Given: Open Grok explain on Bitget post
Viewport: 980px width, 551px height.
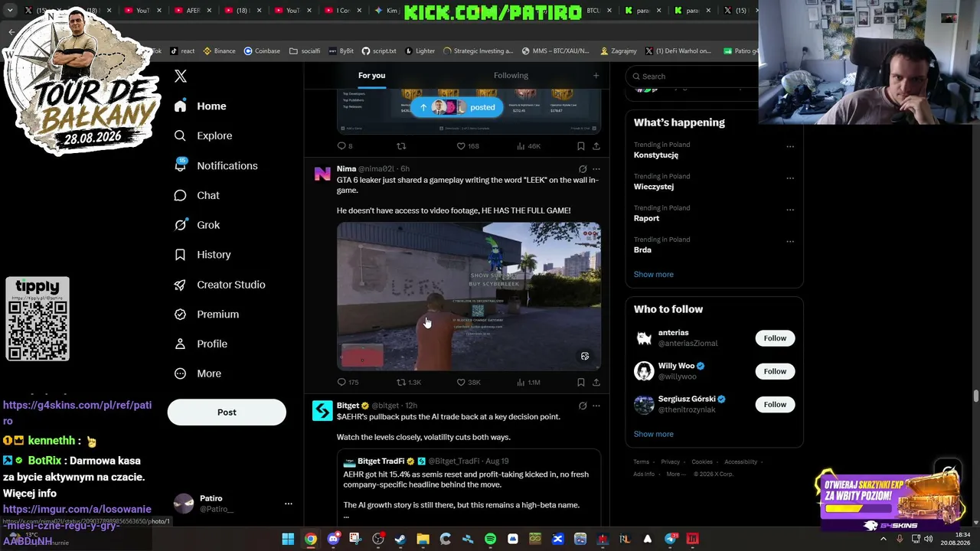Looking at the screenshot, I should pos(583,406).
